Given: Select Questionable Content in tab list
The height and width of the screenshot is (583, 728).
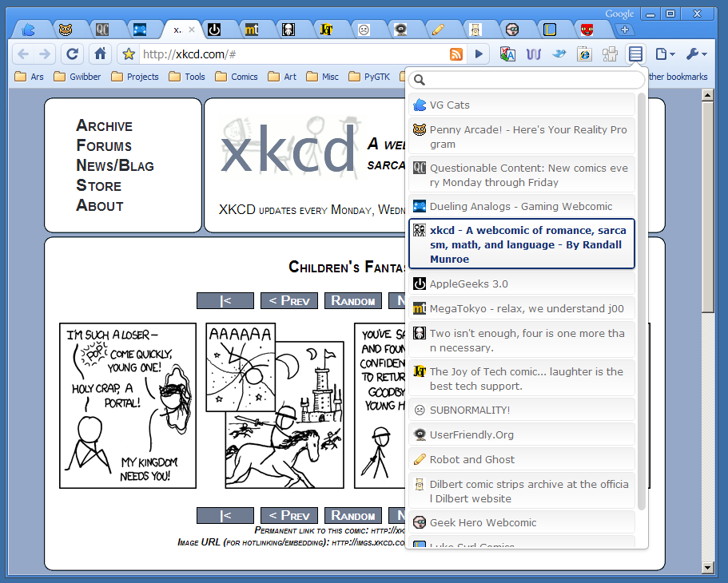Looking at the screenshot, I should click(x=522, y=175).
